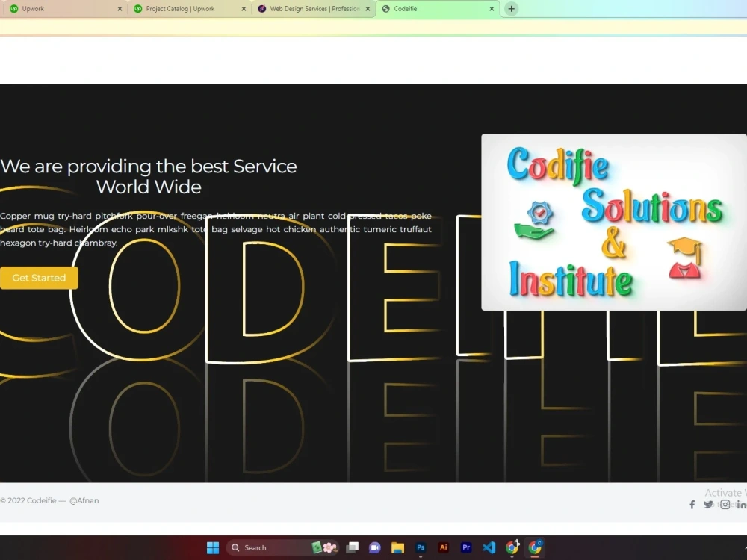This screenshot has width=747, height=560.
Task: Switch to the first Chrome taskbar icon
Action: 512,547
